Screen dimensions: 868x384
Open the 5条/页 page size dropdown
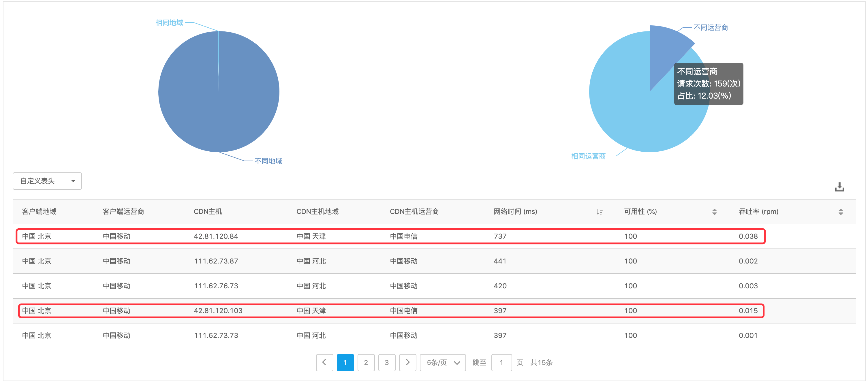442,362
